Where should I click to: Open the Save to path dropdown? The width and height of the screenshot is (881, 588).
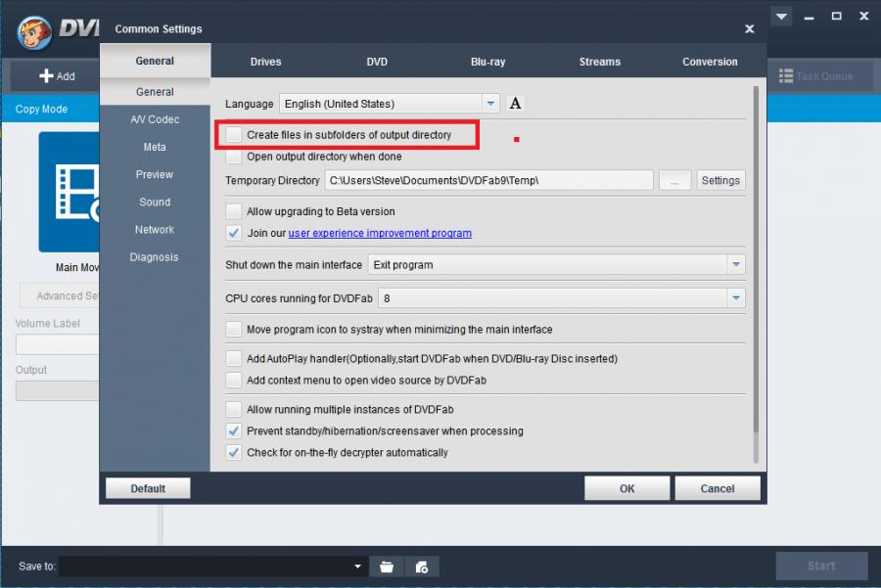pyautogui.click(x=357, y=566)
